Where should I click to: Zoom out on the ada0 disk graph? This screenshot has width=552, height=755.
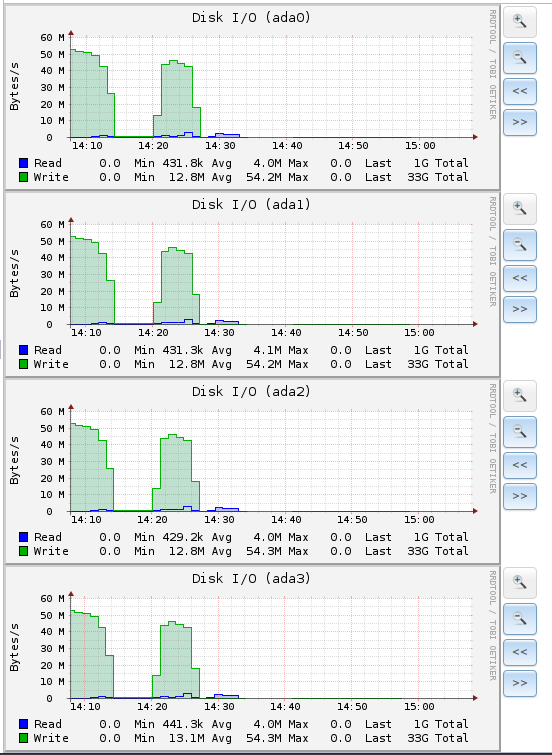click(x=520, y=58)
